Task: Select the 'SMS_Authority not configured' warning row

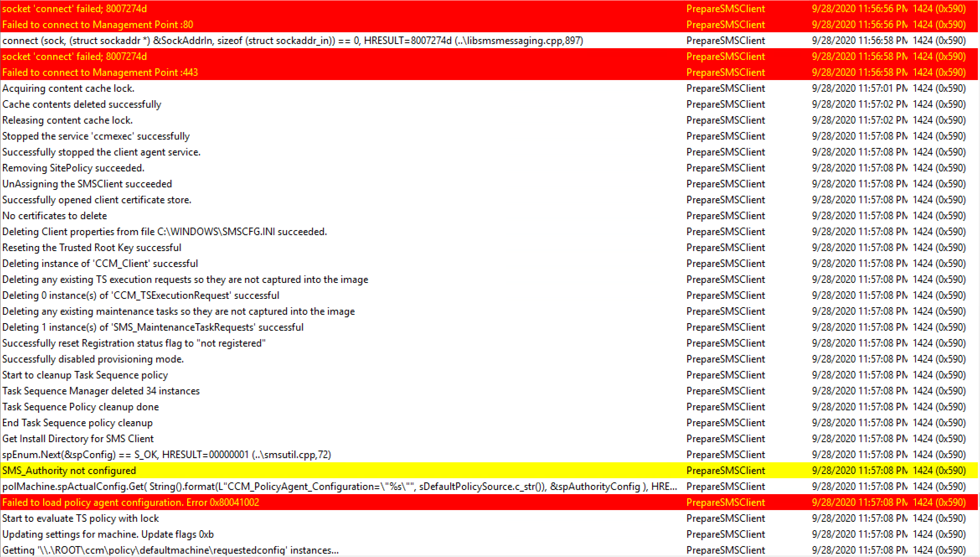Action: (x=69, y=470)
